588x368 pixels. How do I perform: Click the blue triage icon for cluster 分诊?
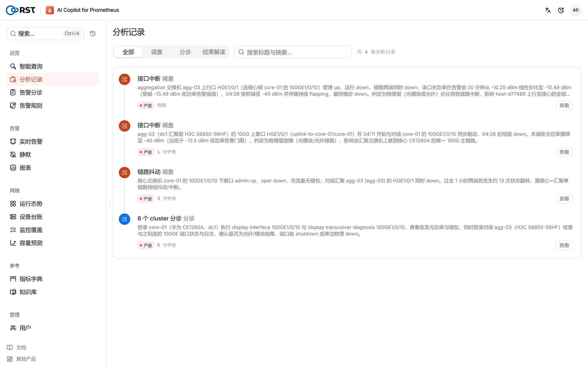[125, 219]
